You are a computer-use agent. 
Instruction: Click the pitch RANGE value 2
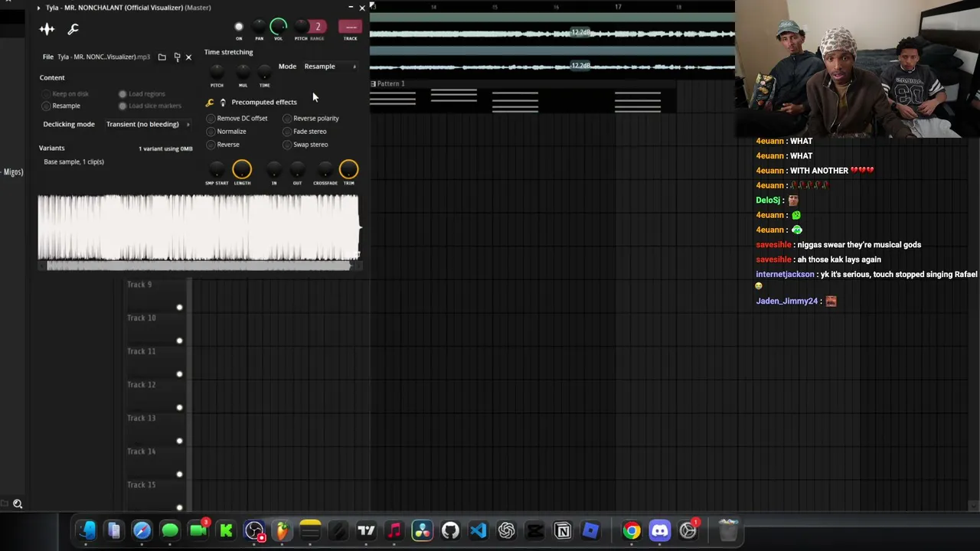(x=318, y=27)
